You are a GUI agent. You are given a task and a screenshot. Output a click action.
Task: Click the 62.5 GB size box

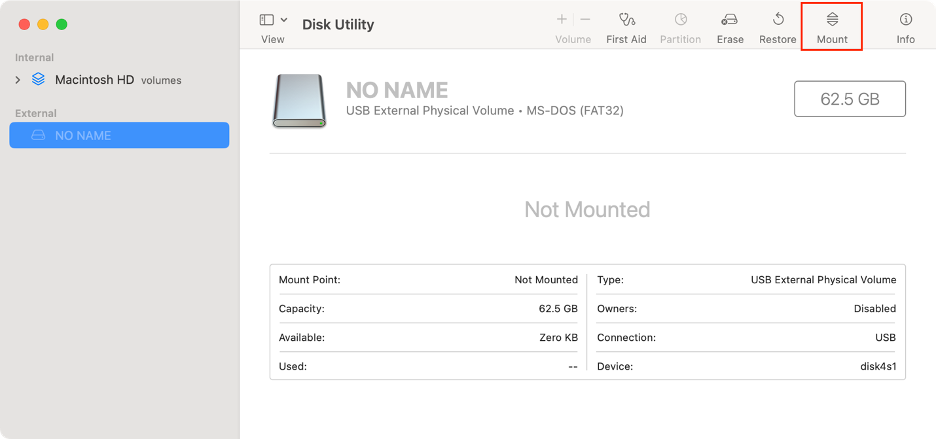point(849,99)
